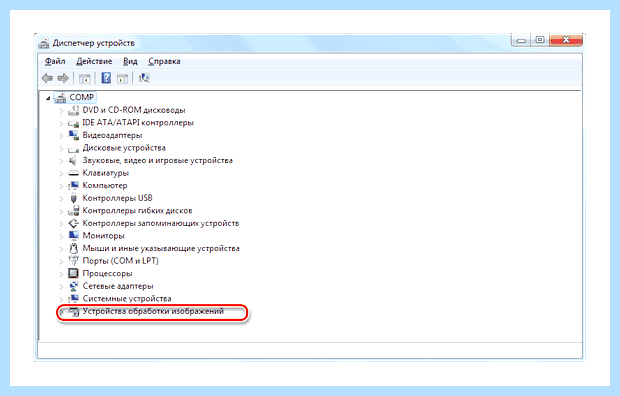Image resolution: width=620 pixels, height=396 pixels.
Task: Select Звуковые, видео и игровые устройства
Action: pyautogui.click(x=157, y=160)
